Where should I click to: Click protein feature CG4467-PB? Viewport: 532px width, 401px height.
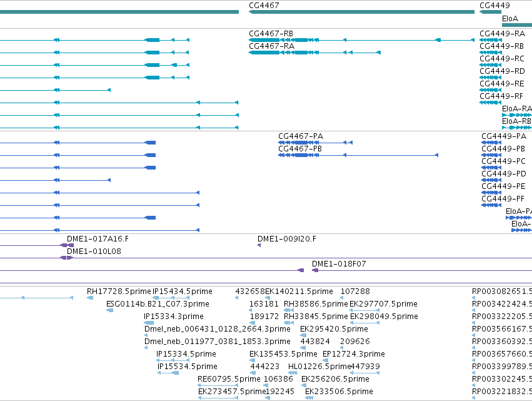[x=358, y=155]
